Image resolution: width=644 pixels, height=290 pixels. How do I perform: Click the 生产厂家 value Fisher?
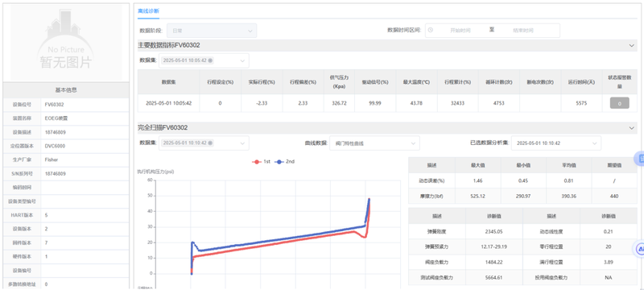point(52,159)
